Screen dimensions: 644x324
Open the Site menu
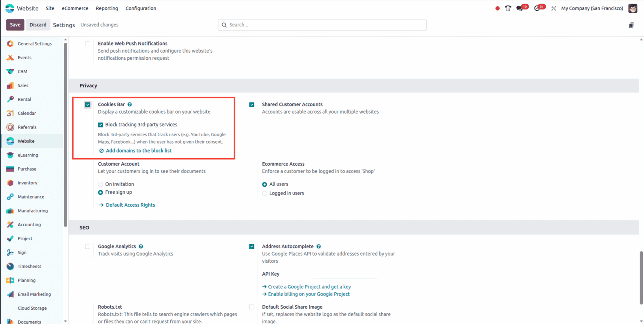click(x=50, y=8)
